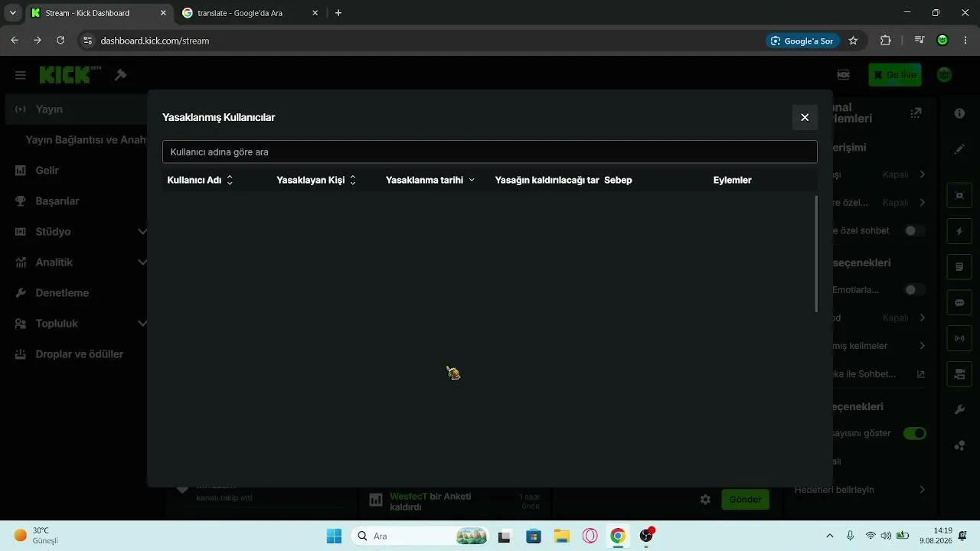Toggle the Emotlarla switch
Image resolution: width=980 pixels, height=551 pixels.
point(914,290)
